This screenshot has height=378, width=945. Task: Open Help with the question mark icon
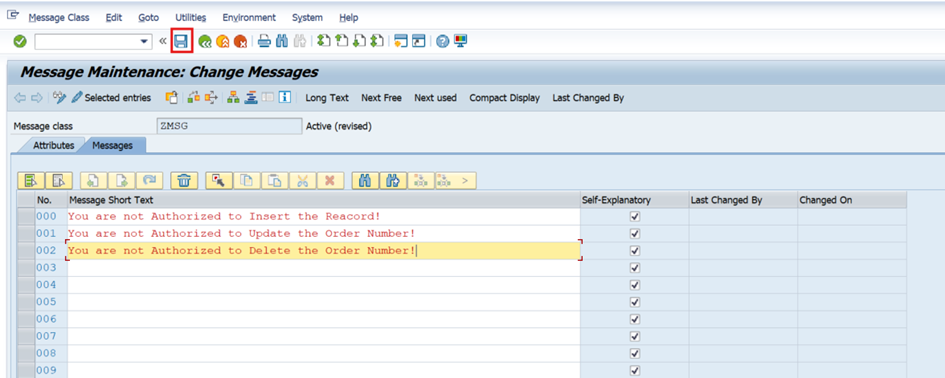[443, 41]
